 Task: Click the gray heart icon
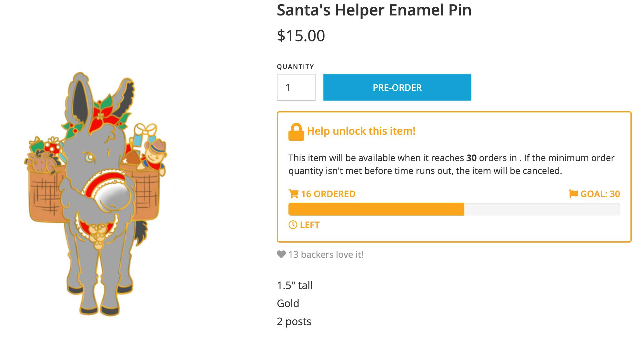(281, 255)
